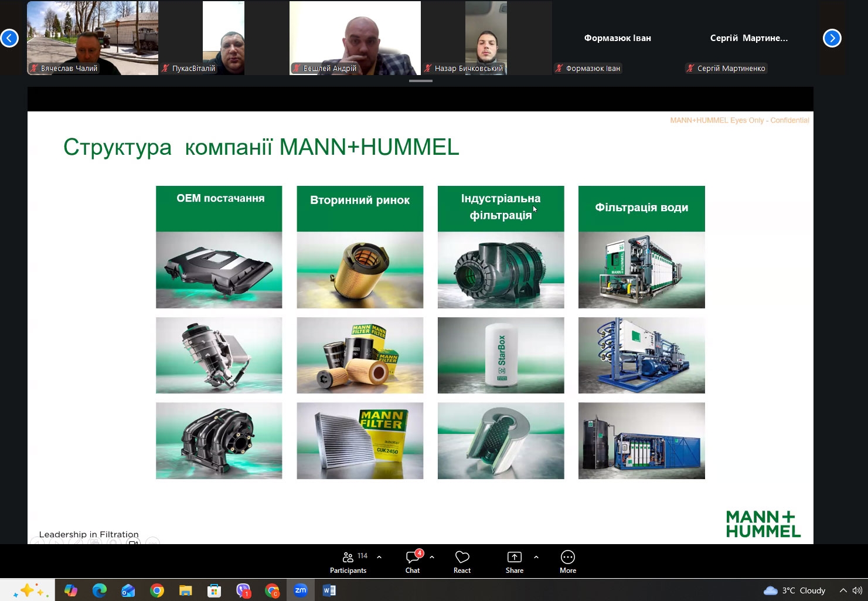
Task: Select Назар Бичковський video tile
Action: pyautogui.click(x=486, y=38)
